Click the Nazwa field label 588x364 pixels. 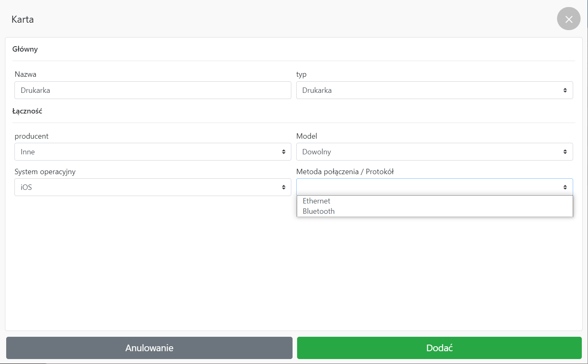[26, 74]
